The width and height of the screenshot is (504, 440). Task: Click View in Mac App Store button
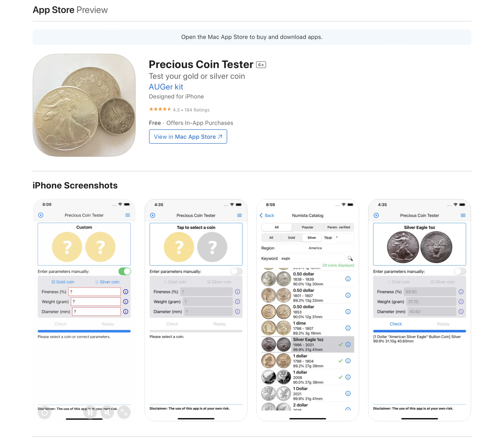(188, 137)
